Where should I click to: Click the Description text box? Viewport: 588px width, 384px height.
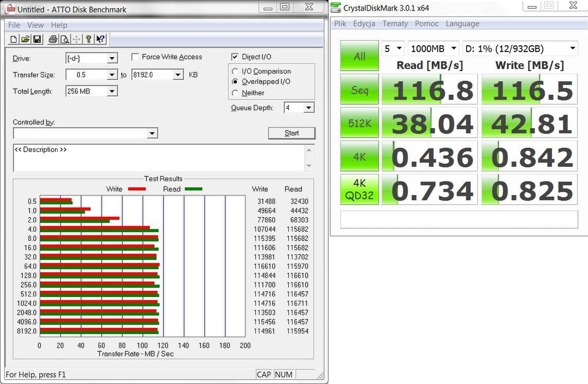[160, 158]
